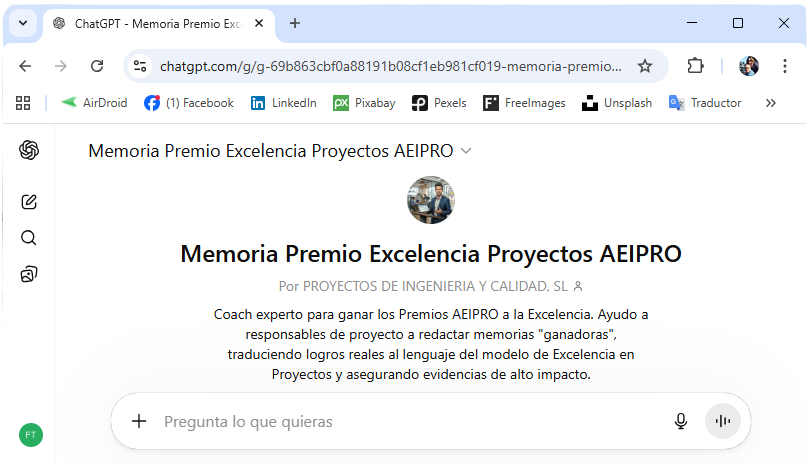Click the browser forward arrow

61,66
